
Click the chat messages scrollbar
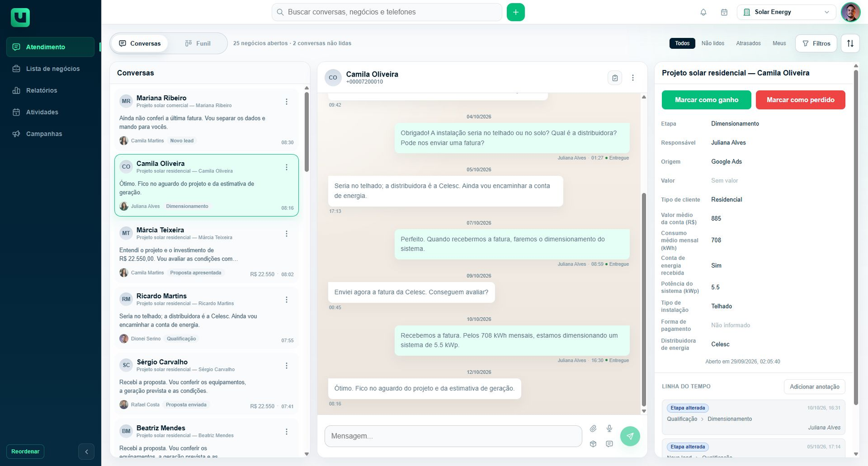point(644,300)
